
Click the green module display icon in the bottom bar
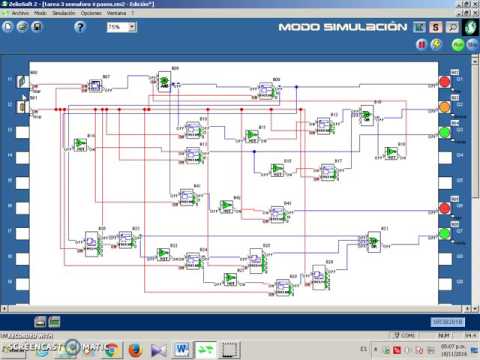[54, 322]
